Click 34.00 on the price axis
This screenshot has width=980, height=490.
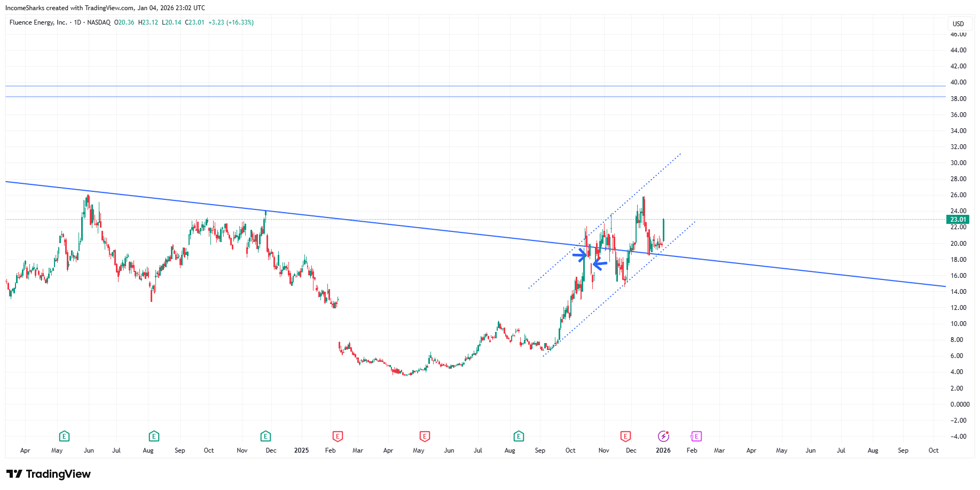tap(959, 131)
